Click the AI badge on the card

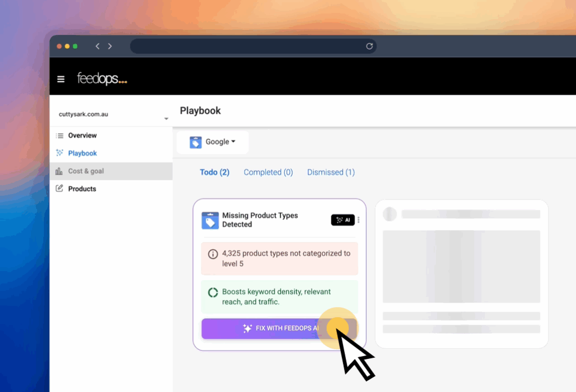click(343, 220)
